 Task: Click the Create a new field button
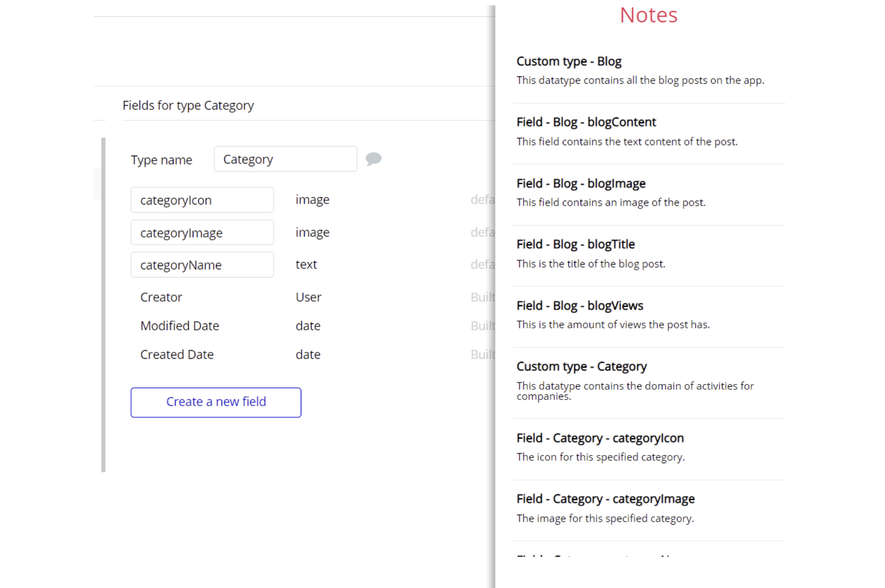click(216, 402)
